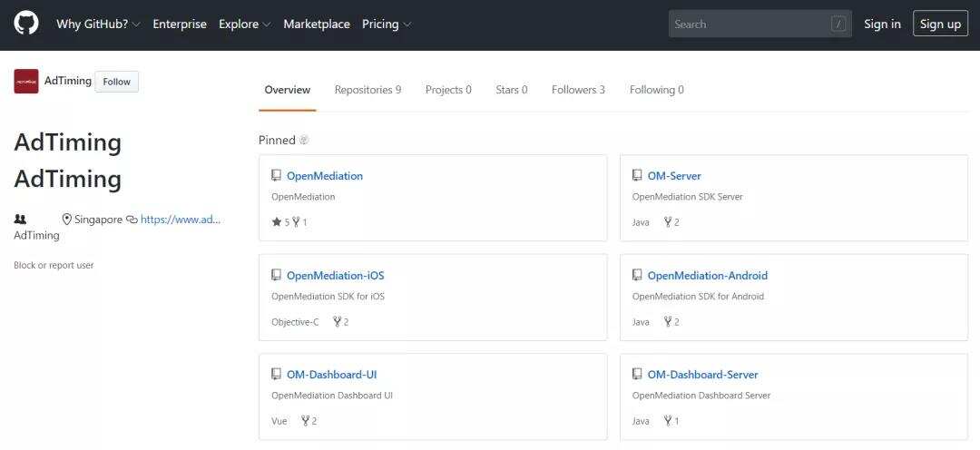This screenshot has height=450, width=980.
Task: Click Block or report user
Action: click(54, 266)
